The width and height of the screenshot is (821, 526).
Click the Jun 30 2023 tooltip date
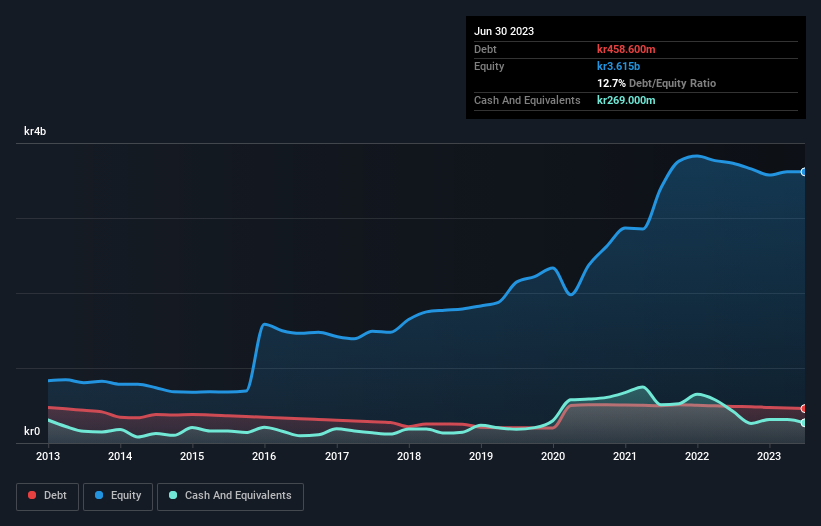pos(504,31)
